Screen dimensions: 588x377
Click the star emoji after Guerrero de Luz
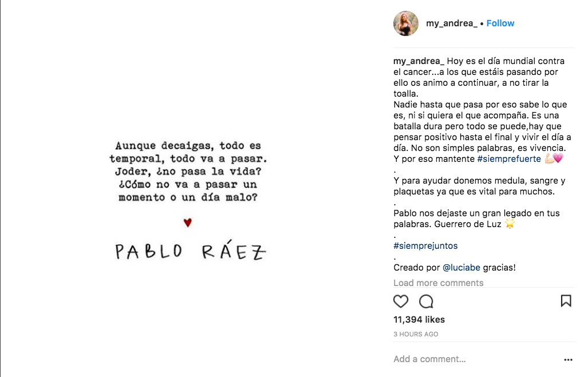point(510,224)
